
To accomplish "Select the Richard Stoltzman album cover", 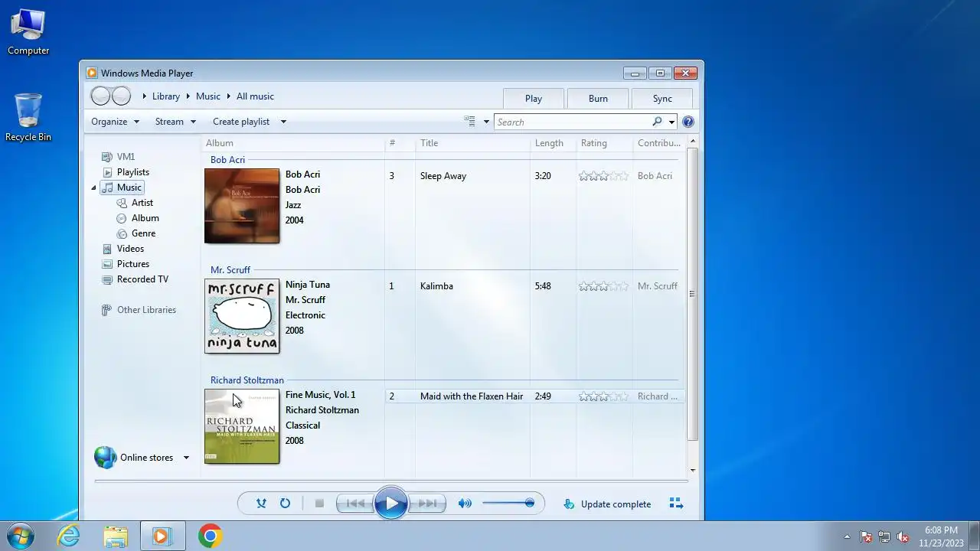I will (x=242, y=426).
